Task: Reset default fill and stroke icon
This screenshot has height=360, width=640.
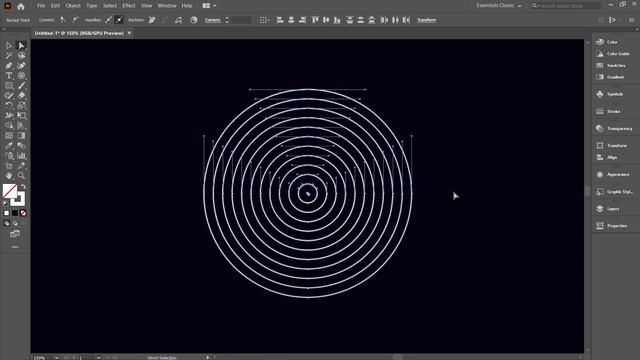Action: coord(6,203)
